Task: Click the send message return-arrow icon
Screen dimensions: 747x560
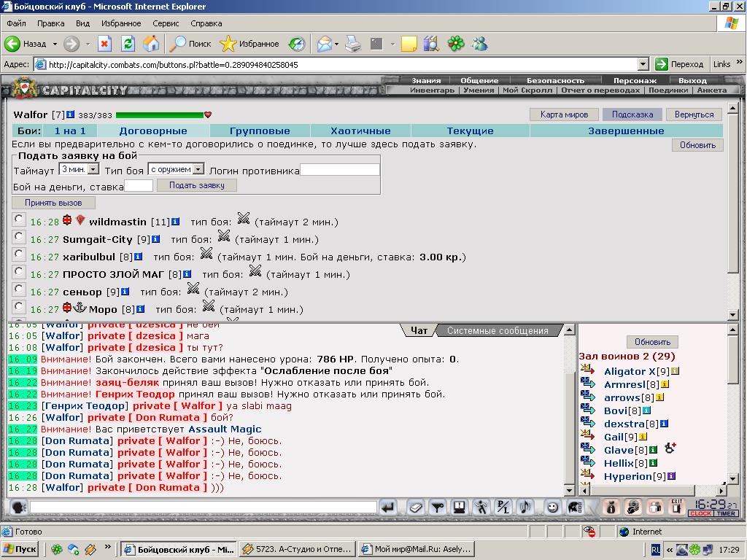Action: 388,507
